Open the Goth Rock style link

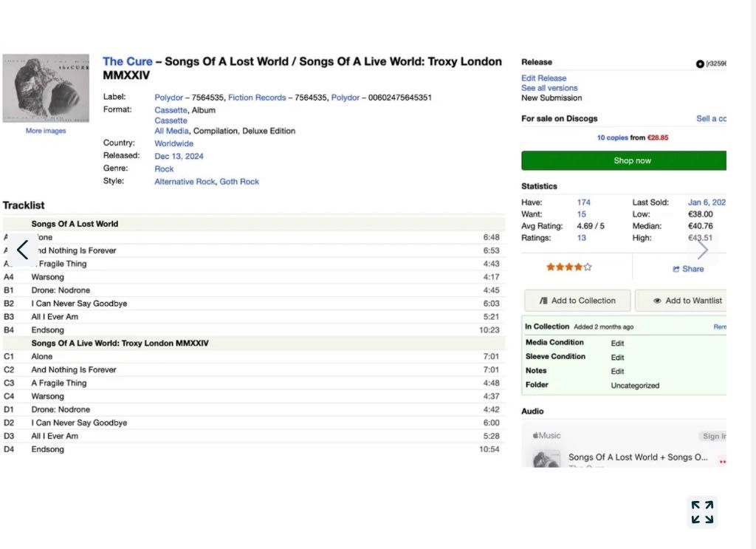(x=239, y=182)
